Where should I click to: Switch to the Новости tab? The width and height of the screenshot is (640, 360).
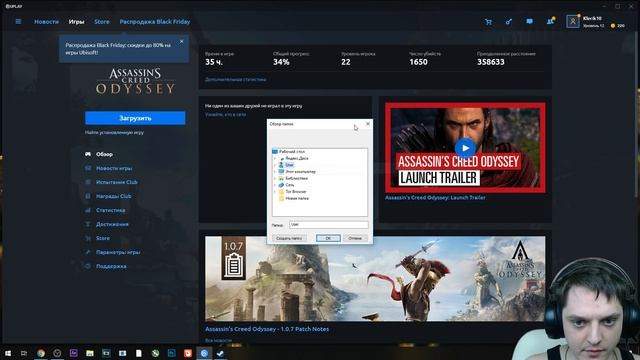point(47,22)
